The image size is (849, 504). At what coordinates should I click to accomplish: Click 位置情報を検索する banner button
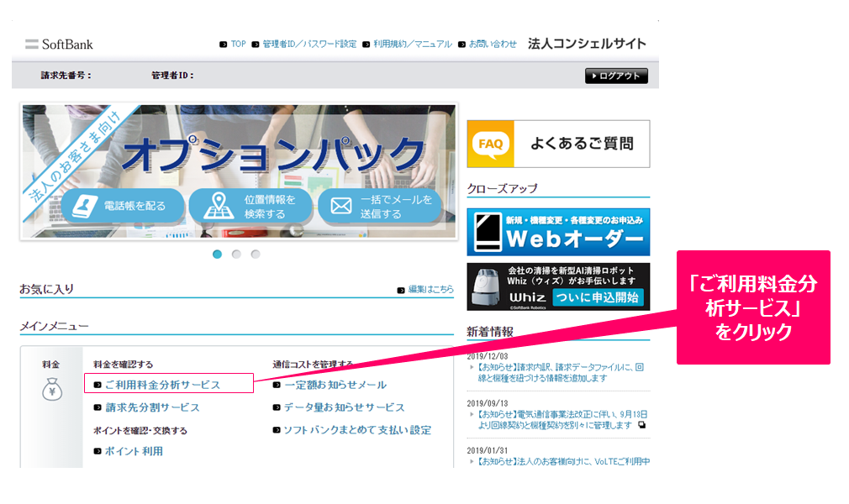coord(250,206)
